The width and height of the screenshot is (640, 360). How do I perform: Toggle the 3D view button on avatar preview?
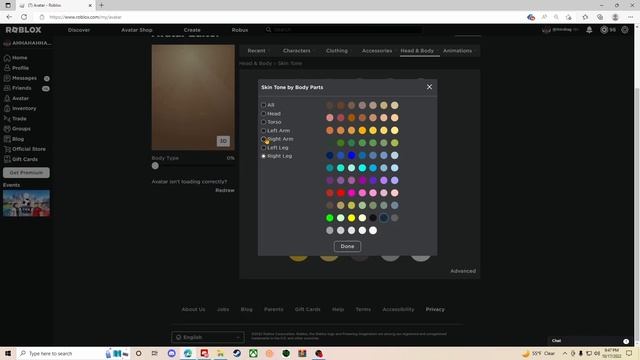click(x=223, y=141)
